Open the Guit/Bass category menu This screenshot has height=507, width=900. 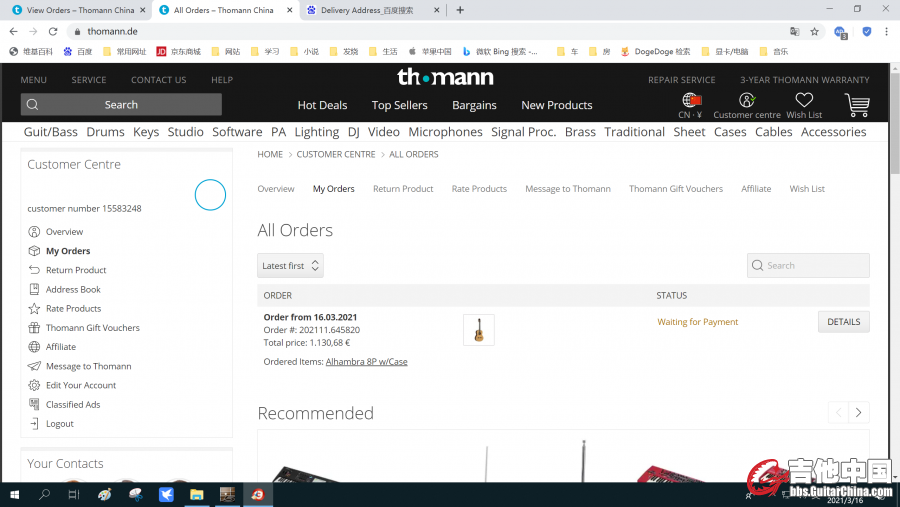[50, 132]
